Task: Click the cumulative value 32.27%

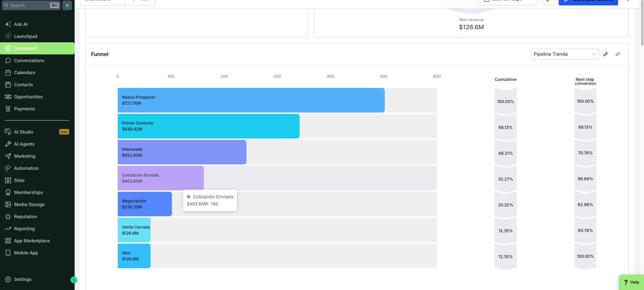Action: [506, 179]
